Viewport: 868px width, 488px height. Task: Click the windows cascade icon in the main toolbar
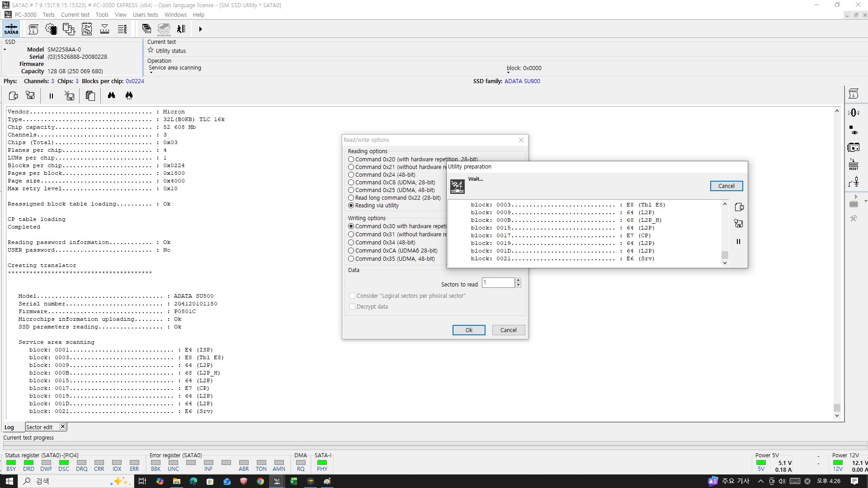click(x=146, y=29)
